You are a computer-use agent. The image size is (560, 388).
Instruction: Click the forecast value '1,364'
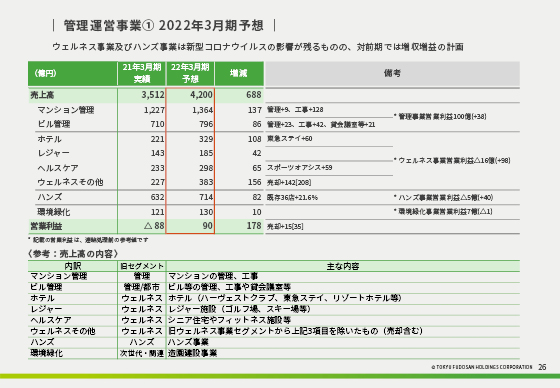[202, 110]
